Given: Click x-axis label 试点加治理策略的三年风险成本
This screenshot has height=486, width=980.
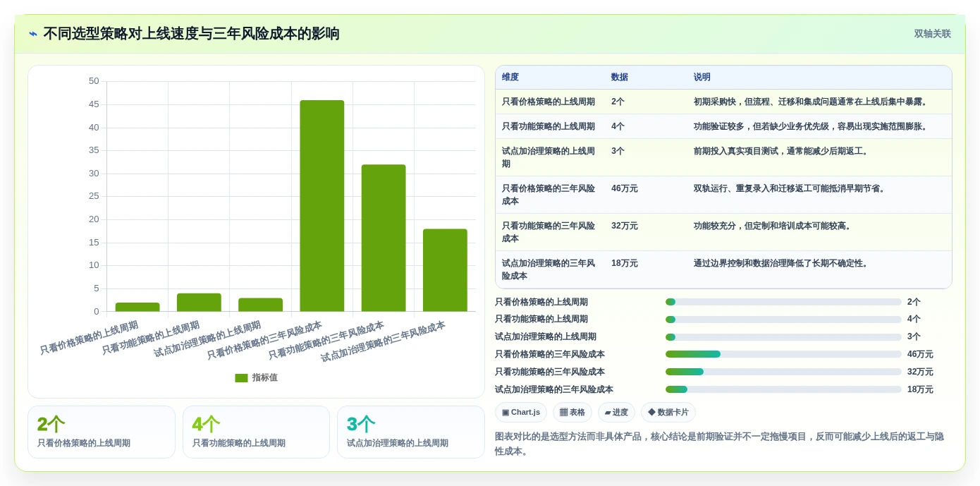Looking at the screenshot, I should (383, 342).
